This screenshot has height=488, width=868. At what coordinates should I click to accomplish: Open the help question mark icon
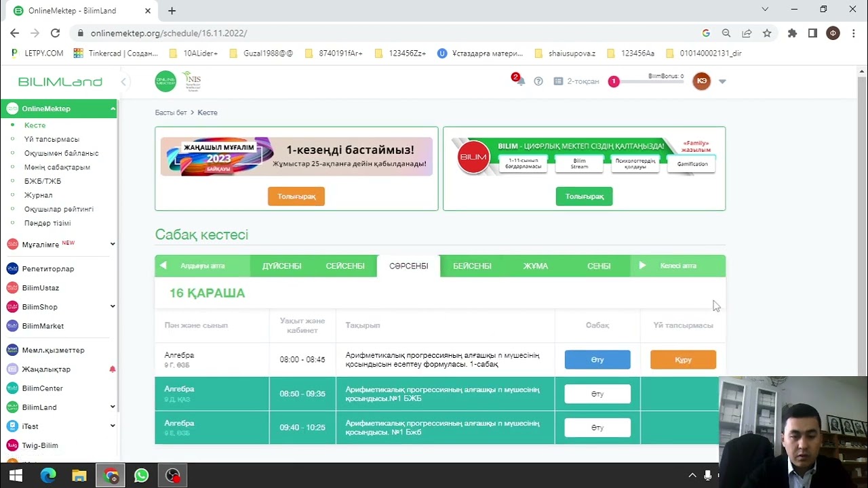pos(538,81)
